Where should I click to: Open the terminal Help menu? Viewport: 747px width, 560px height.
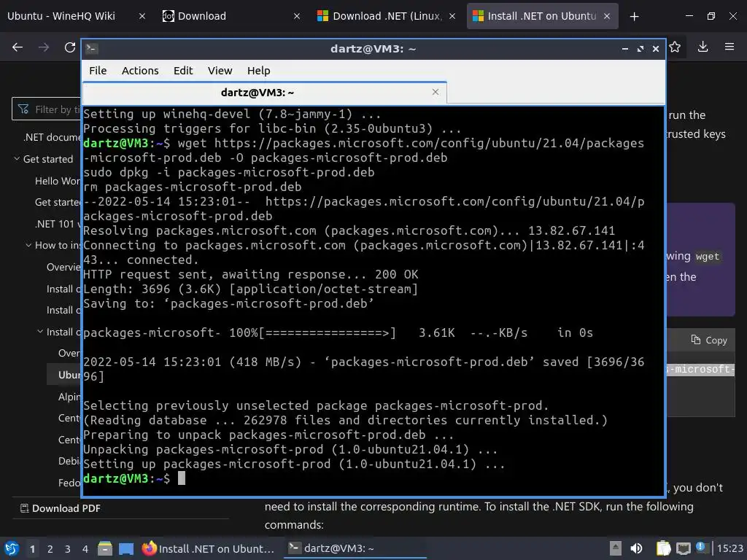[259, 71]
